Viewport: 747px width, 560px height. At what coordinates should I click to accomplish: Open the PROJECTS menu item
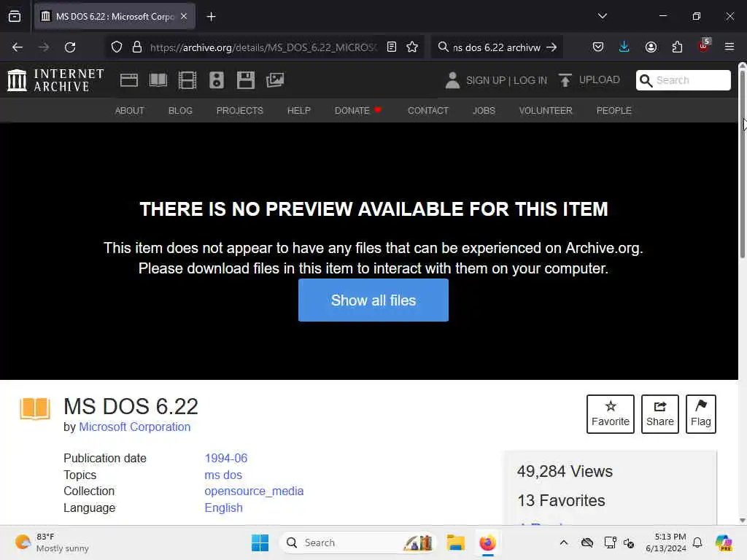239,111
